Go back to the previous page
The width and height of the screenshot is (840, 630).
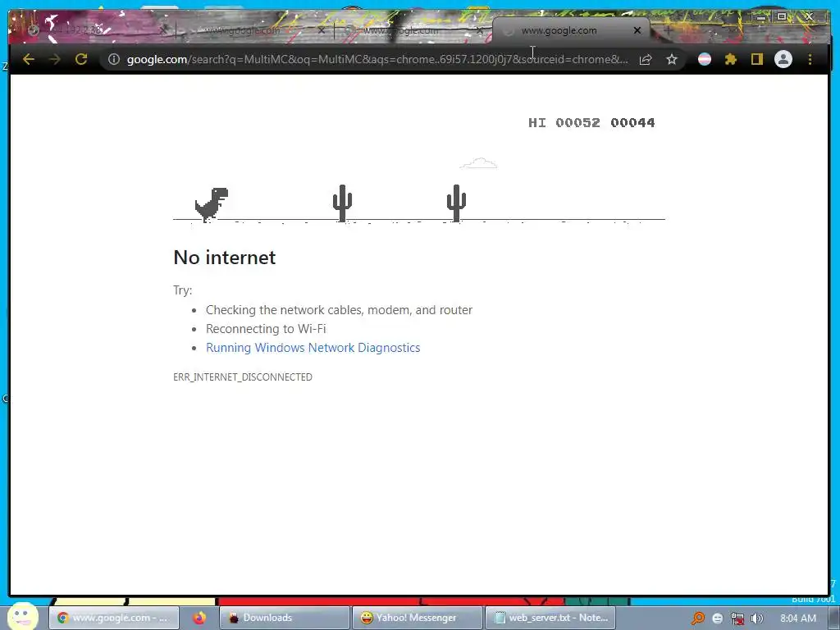(x=29, y=59)
